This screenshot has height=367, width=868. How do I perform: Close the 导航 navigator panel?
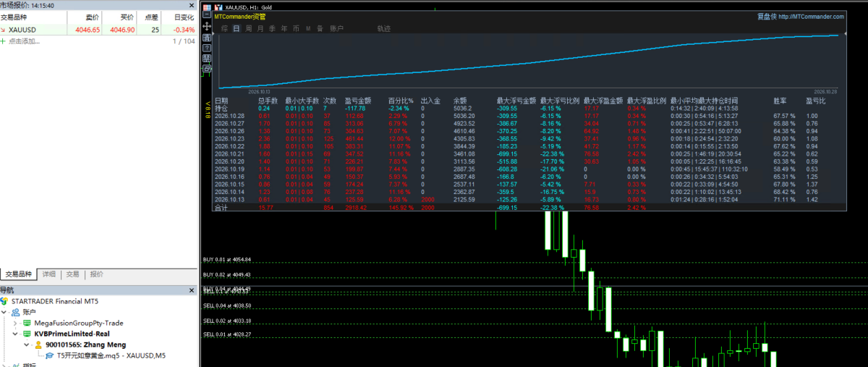pos(192,290)
